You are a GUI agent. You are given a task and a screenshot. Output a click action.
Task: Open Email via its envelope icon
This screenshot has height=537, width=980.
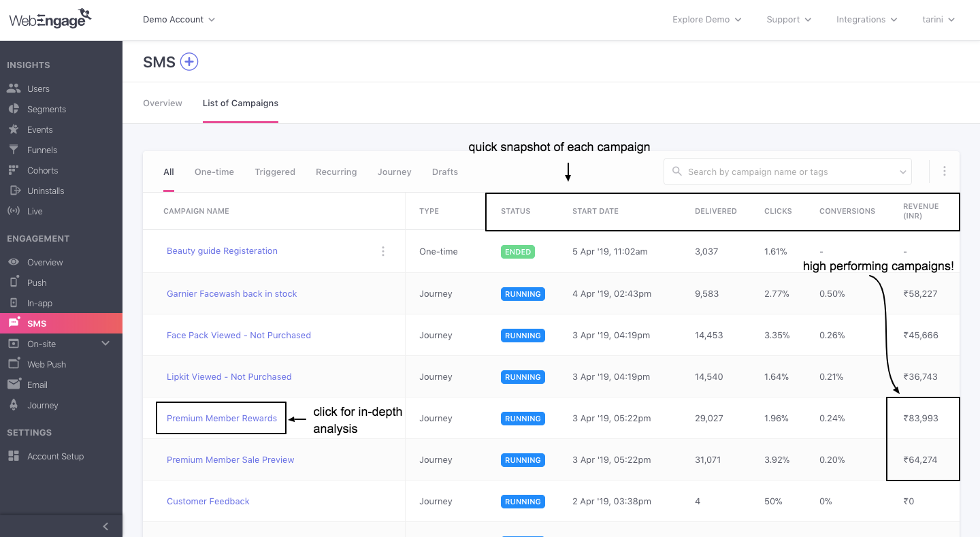(14, 385)
